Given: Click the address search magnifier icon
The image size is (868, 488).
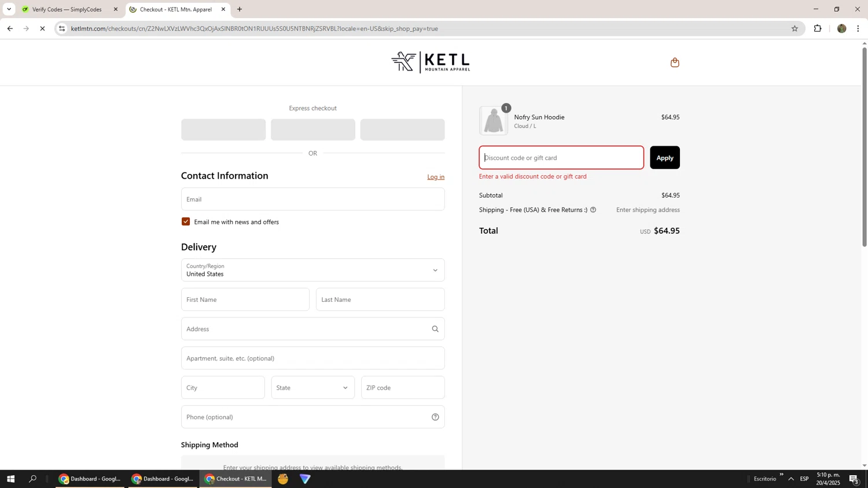Looking at the screenshot, I should (435, 329).
